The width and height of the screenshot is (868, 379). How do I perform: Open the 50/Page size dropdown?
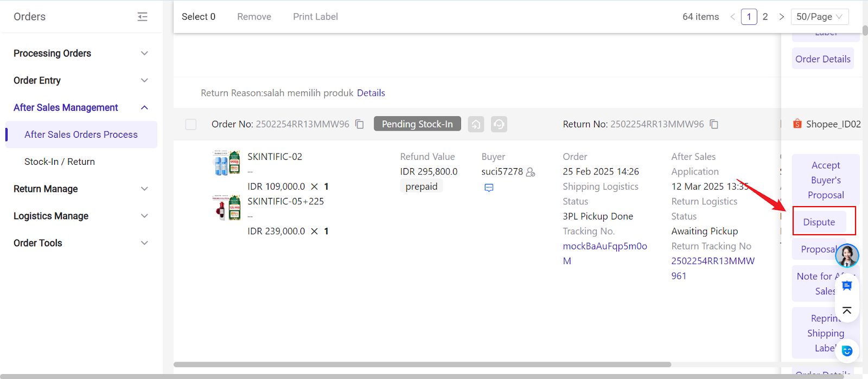pyautogui.click(x=820, y=17)
